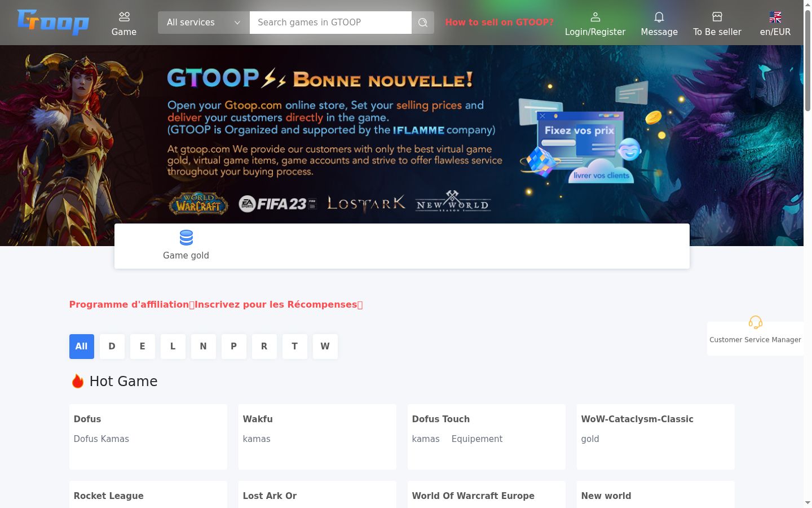Focus the Search games in GTOOP field

point(330,23)
